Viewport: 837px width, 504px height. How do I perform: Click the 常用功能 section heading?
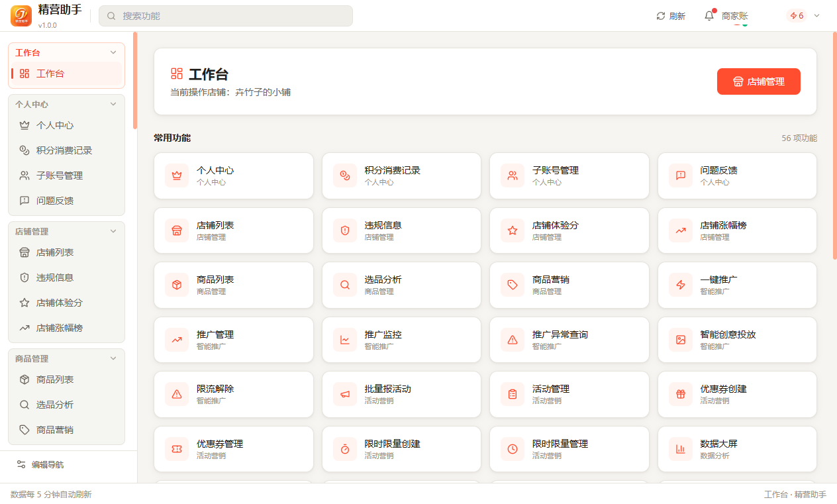pos(172,138)
